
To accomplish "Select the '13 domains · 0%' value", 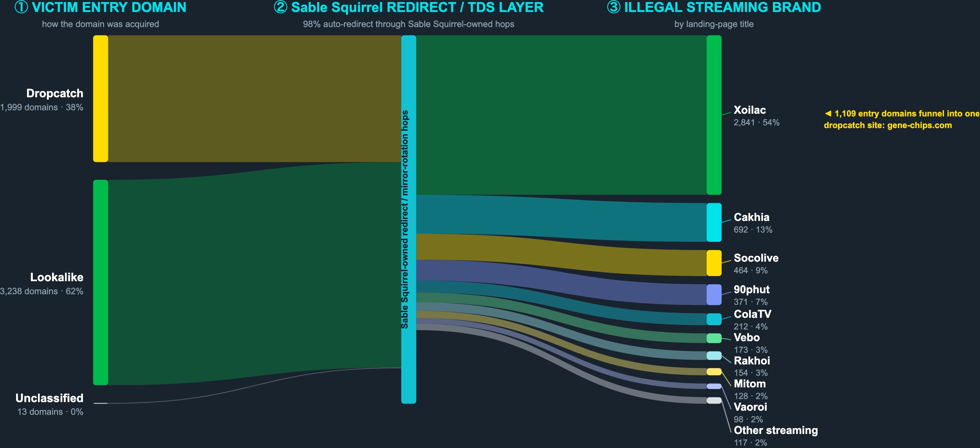I will pos(50,412).
